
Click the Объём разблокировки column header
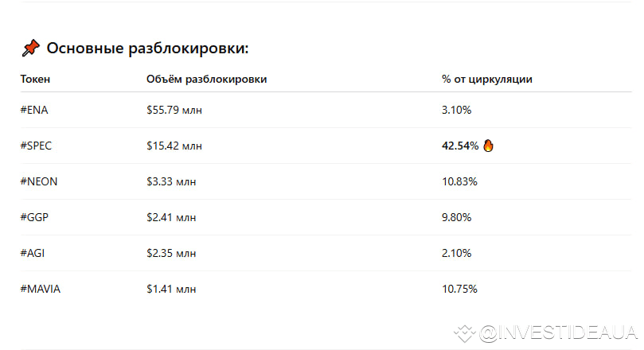[207, 79]
